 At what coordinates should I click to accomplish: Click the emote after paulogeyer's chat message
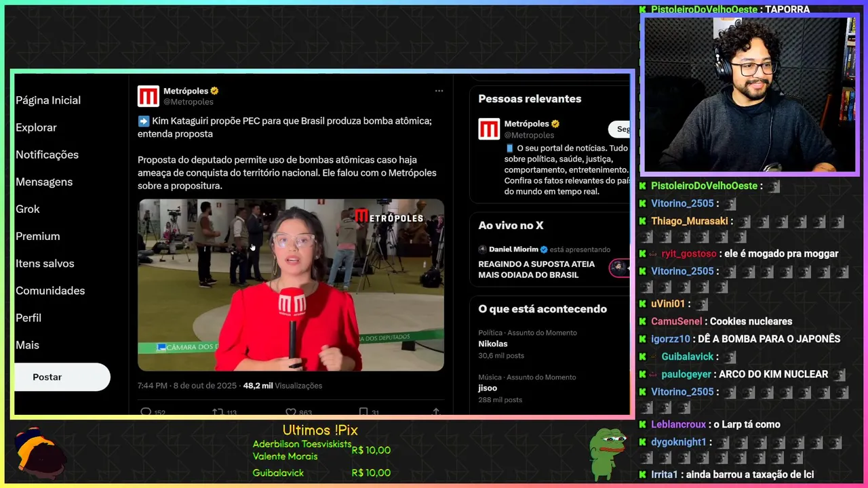click(x=840, y=374)
